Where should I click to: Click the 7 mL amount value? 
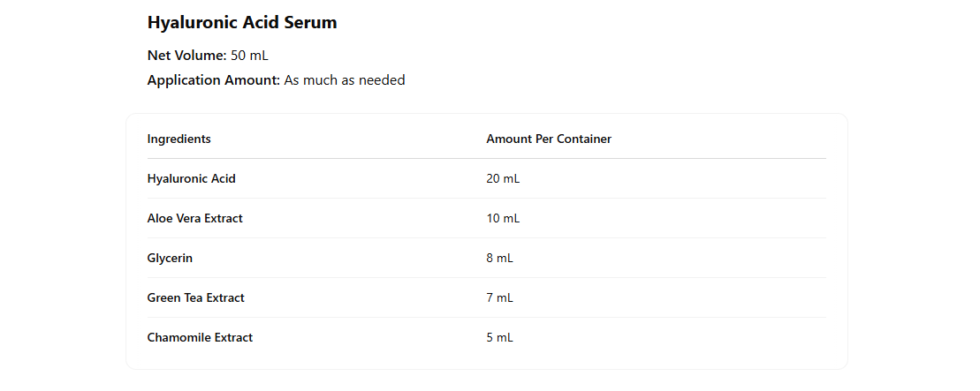[x=499, y=297]
